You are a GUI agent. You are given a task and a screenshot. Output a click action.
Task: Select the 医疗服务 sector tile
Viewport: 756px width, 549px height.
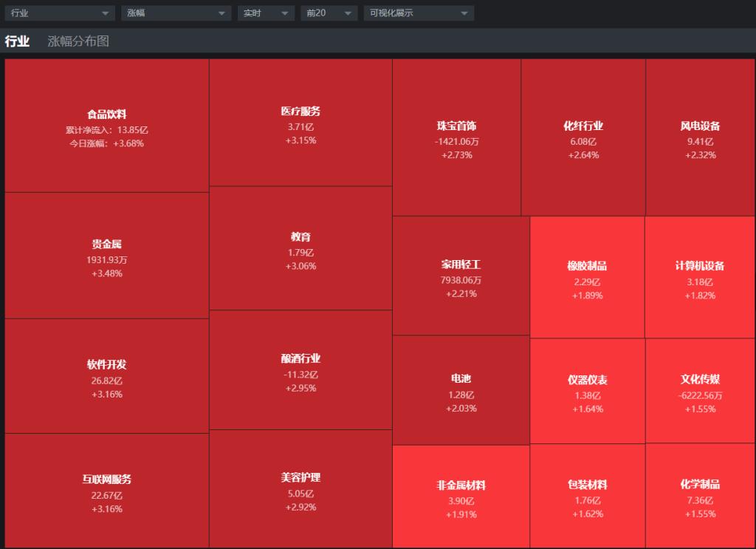coord(301,123)
